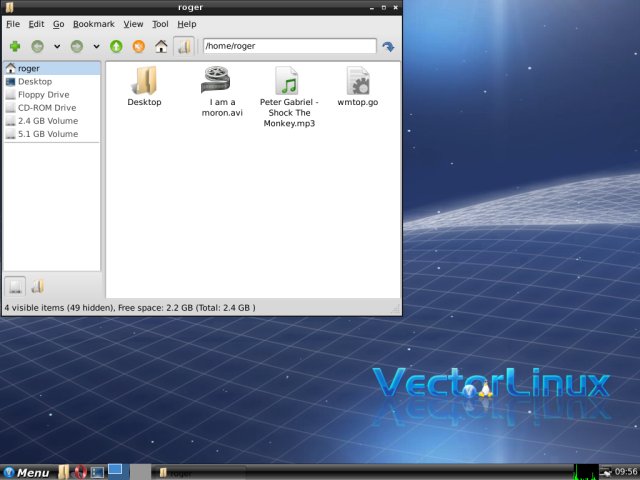Click the VectorLinux Menu button in taskbar

coord(27,472)
